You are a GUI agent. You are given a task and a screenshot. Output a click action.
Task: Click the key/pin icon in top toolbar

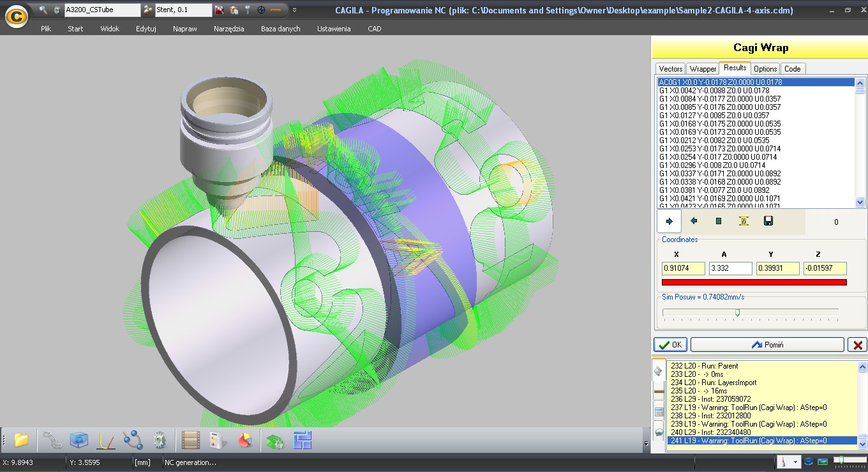point(248,10)
